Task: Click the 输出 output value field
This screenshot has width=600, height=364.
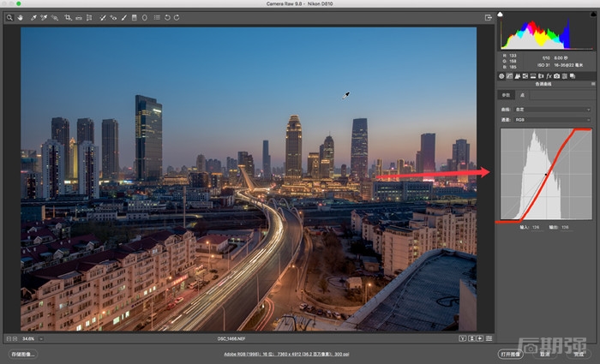Action: click(x=565, y=227)
